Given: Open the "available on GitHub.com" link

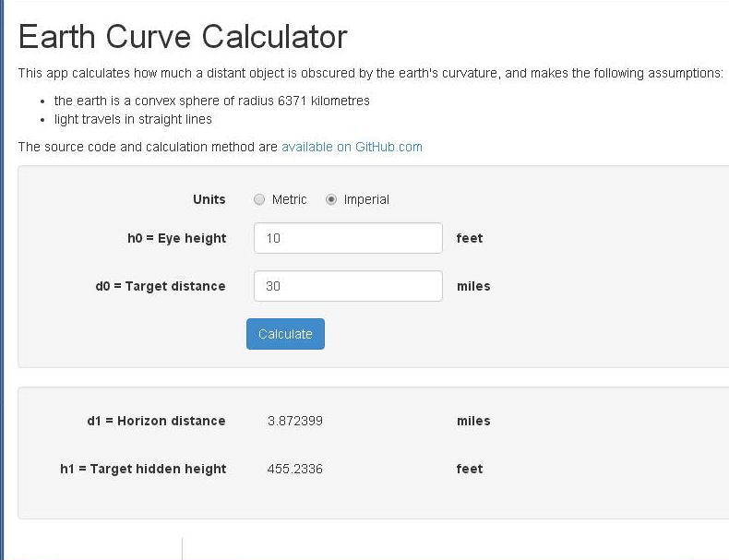Looking at the screenshot, I should coord(352,147).
